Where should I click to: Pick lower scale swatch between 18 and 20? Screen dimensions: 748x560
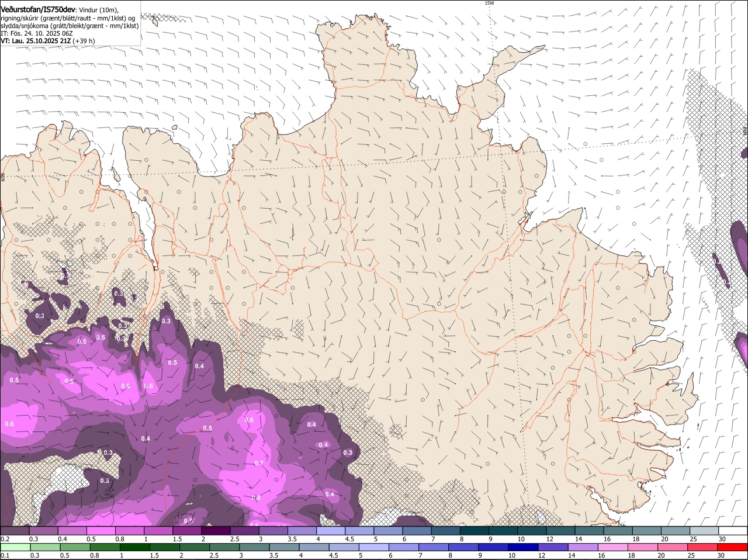tap(643, 547)
